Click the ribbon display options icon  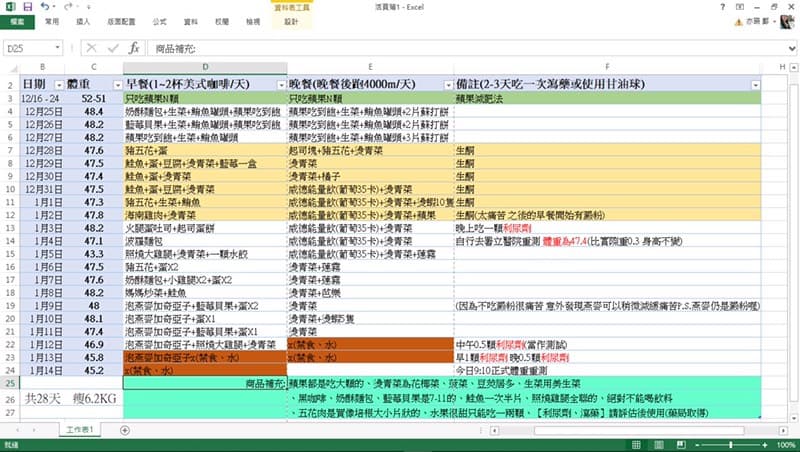739,7
